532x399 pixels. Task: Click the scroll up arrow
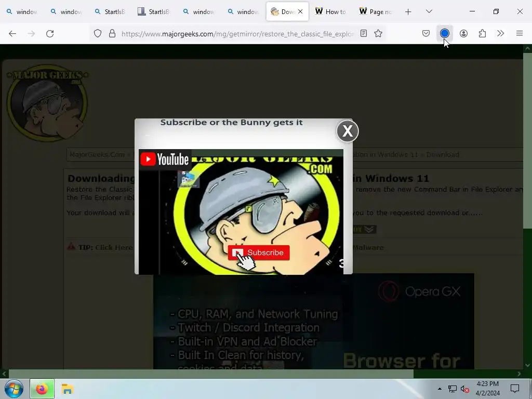click(x=527, y=48)
